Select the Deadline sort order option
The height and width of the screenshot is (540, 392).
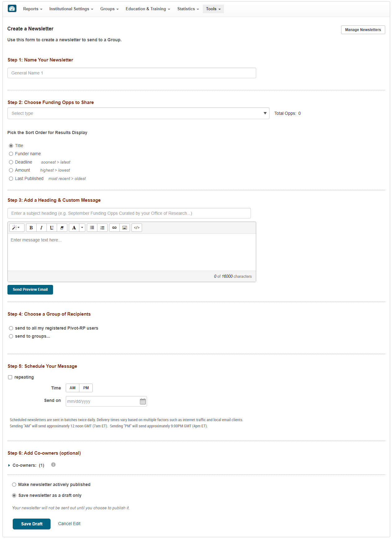point(11,162)
